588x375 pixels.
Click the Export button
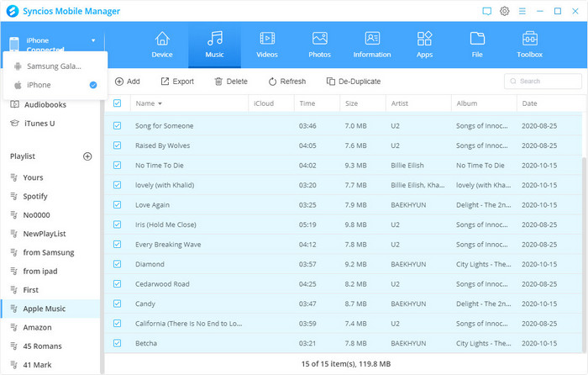177,82
